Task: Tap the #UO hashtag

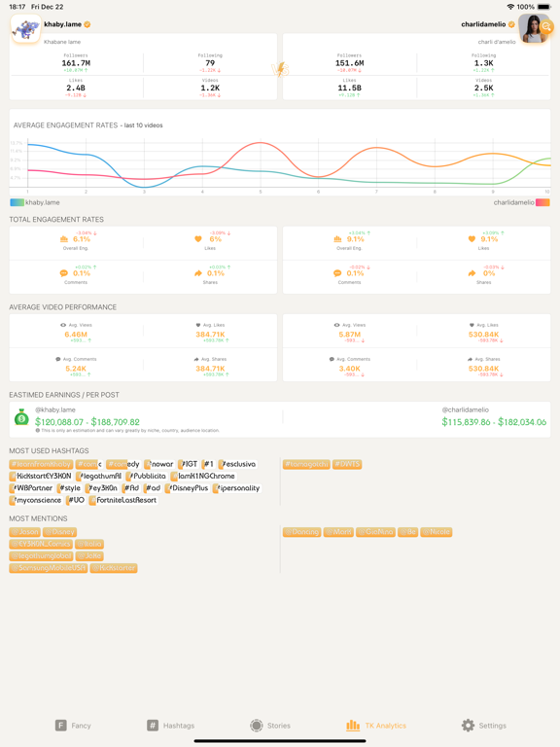Action: coord(76,500)
